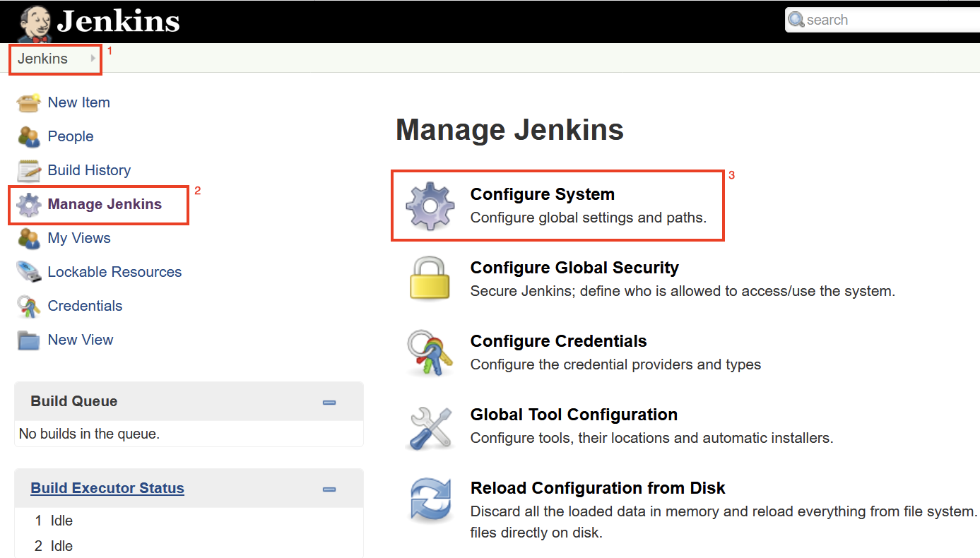Collapse the Build Executor Status panel
The width and height of the screenshot is (980, 558).
pos(329,489)
